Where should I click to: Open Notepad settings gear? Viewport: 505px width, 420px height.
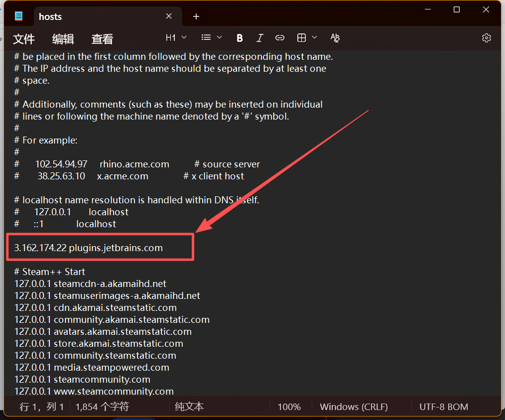click(x=486, y=38)
